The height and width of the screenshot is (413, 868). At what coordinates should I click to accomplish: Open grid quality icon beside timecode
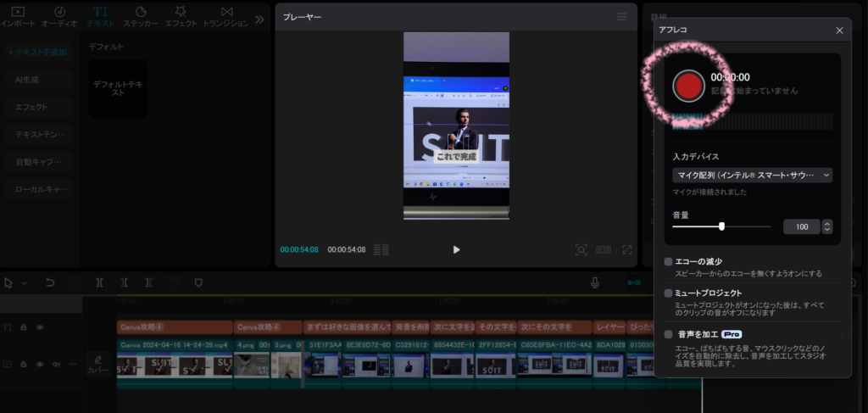point(381,249)
